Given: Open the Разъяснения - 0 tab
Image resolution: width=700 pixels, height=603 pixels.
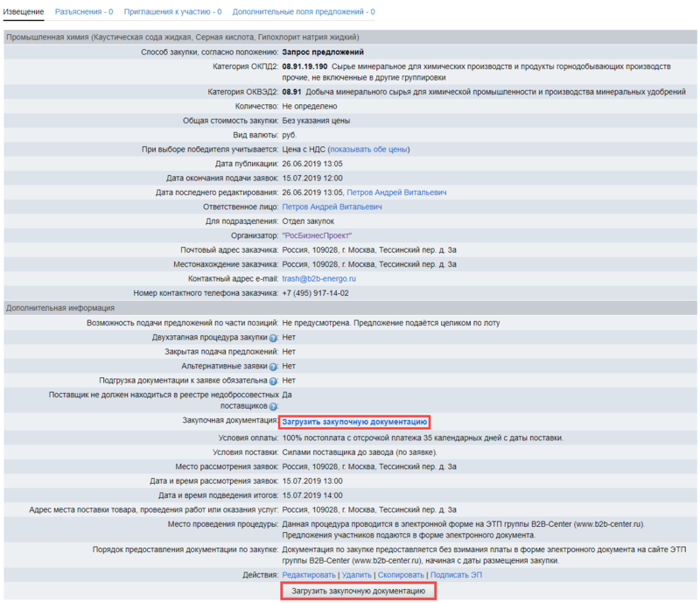Looking at the screenshot, I should 84,12.
